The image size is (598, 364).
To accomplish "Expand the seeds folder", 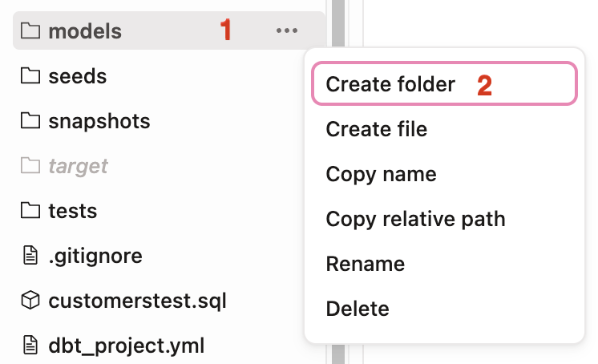I will coord(77,76).
